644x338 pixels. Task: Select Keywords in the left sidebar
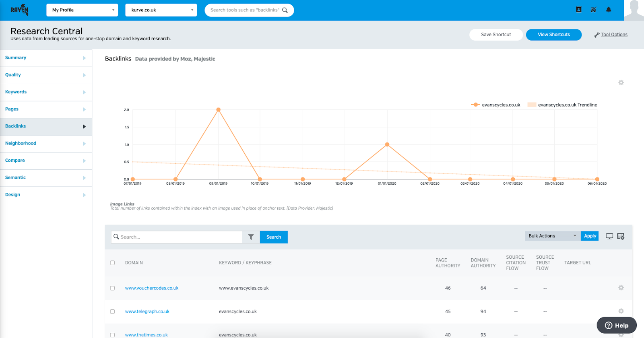coord(16,92)
